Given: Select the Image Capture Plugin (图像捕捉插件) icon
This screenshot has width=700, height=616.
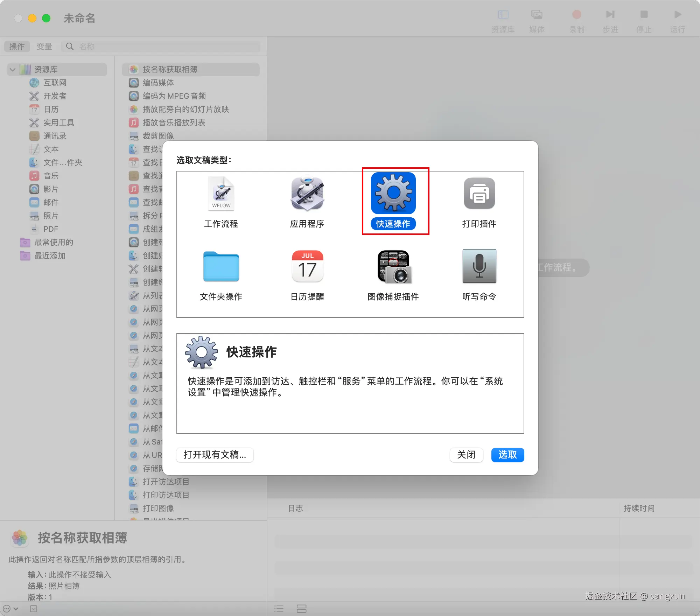Looking at the screenshot, I should point(393,267).
